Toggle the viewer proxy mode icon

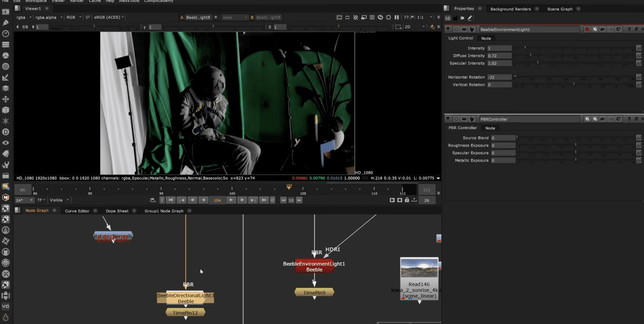pyautogui.click(x=364, y=17)
